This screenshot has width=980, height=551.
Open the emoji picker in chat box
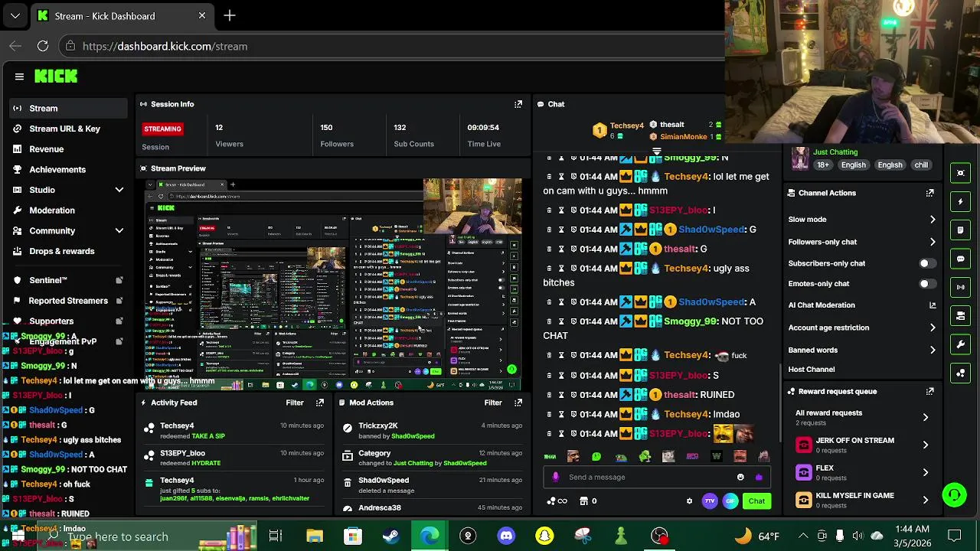(x=740, y=477)
